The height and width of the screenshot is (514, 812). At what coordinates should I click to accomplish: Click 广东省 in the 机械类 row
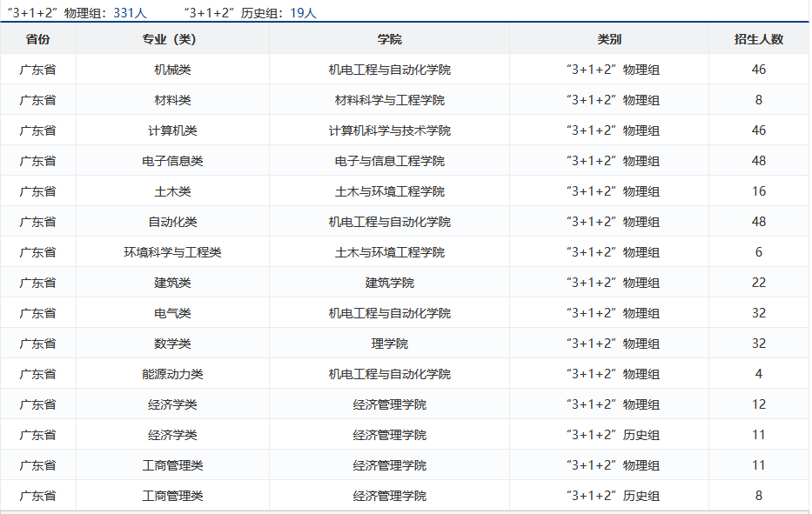37,70
